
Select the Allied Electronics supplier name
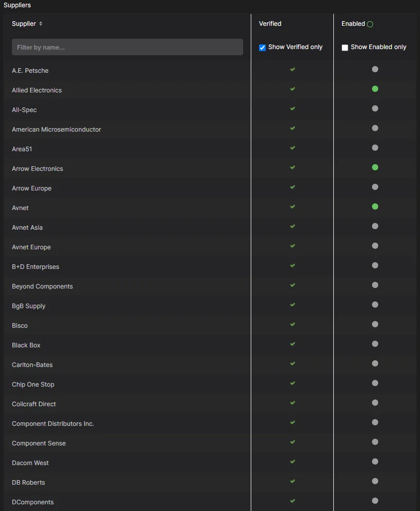(x=37, y=90)
